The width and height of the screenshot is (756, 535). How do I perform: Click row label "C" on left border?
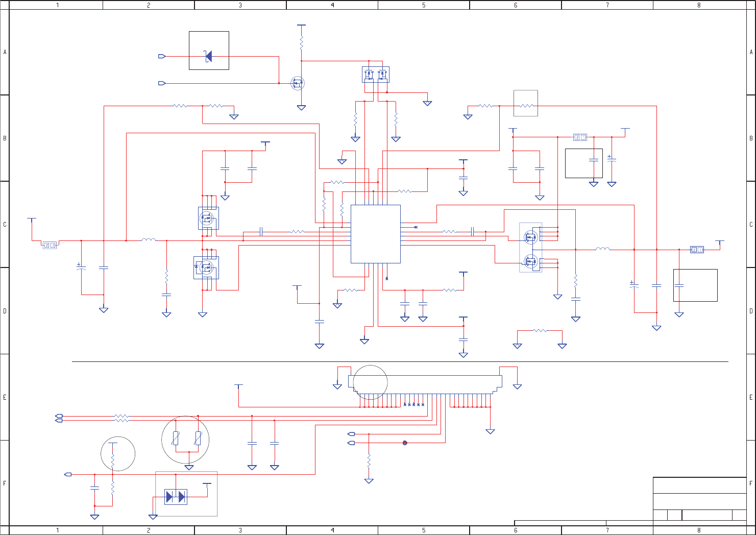click(5, 225)
